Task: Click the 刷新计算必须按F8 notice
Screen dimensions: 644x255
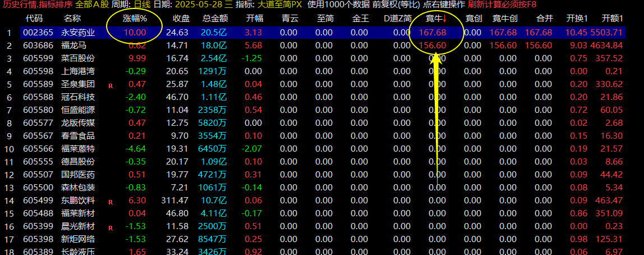Action: 502,4
